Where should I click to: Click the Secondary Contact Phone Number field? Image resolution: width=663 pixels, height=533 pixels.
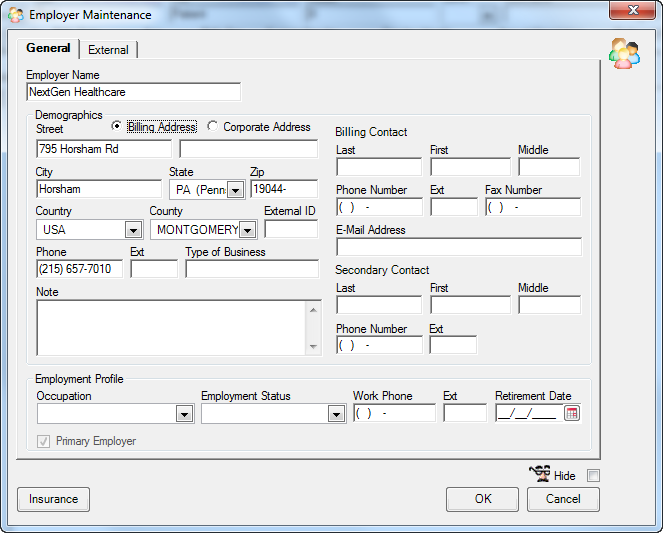click(x=379, y=345)
